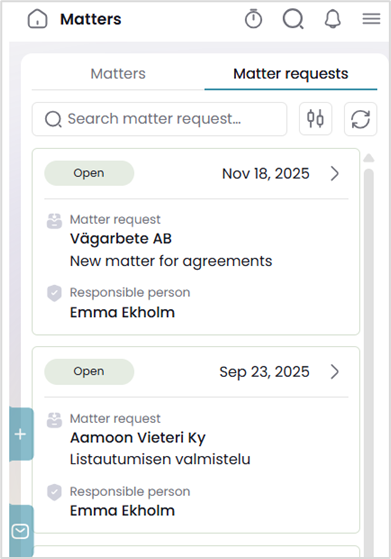Switch to the Matters tab

pyautogui.click(x=118, y=74)
